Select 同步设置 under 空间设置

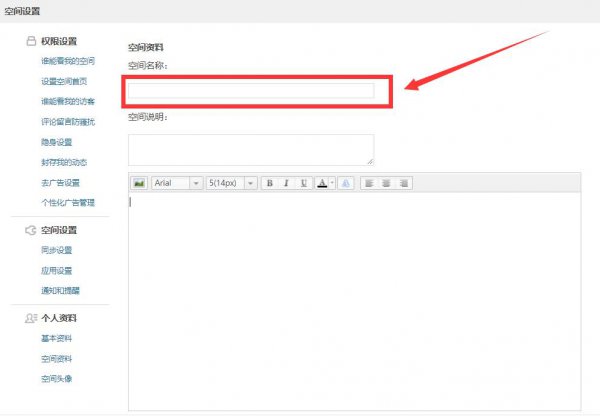tap(57, 250)
